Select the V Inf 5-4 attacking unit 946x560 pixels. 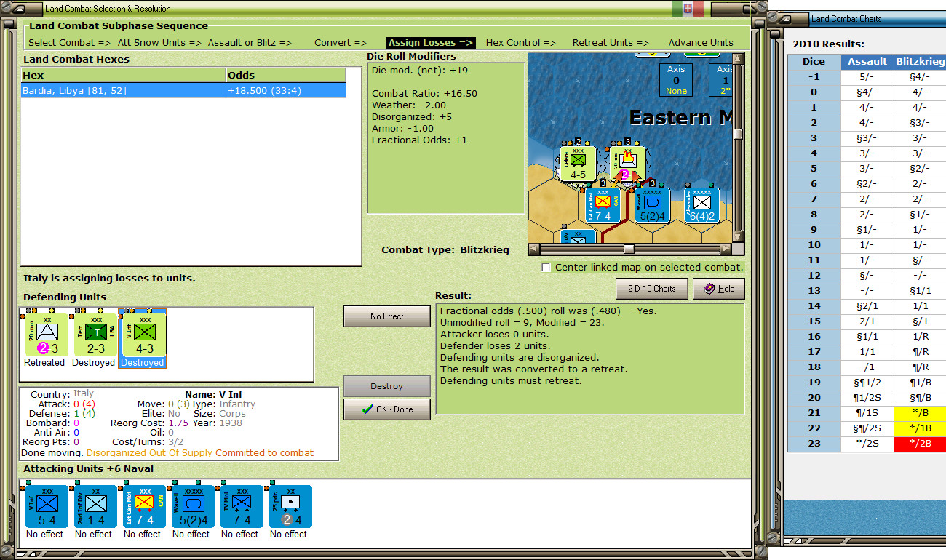[46, 506]
